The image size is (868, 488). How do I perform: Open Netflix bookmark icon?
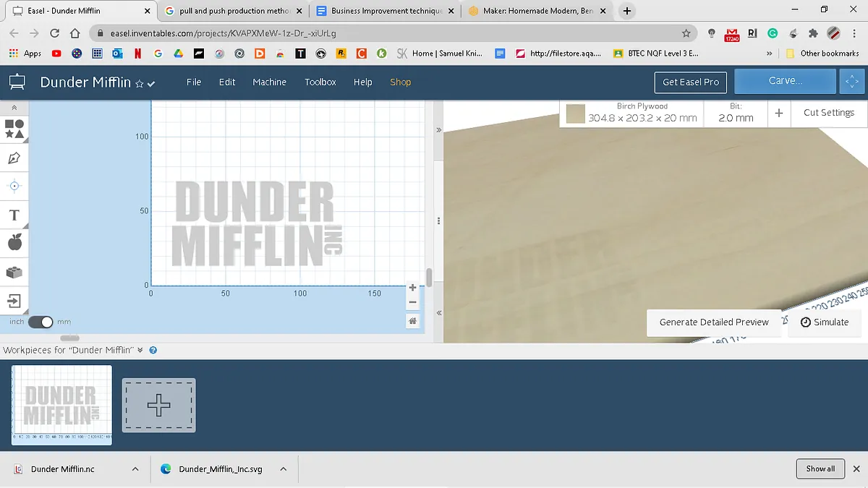click(x=137, y=53)
